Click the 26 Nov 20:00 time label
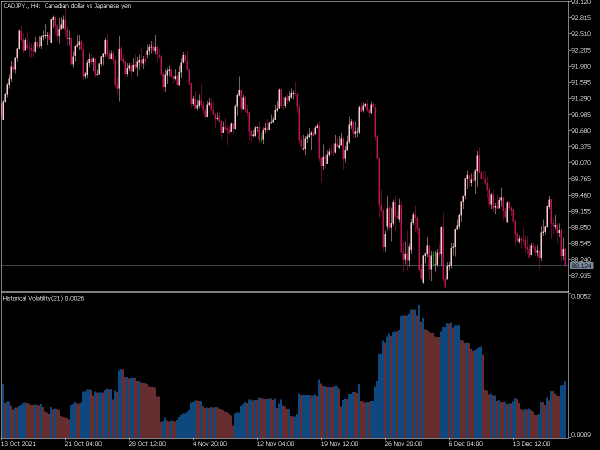Screen dimensions: 600x450 point(403,443)
